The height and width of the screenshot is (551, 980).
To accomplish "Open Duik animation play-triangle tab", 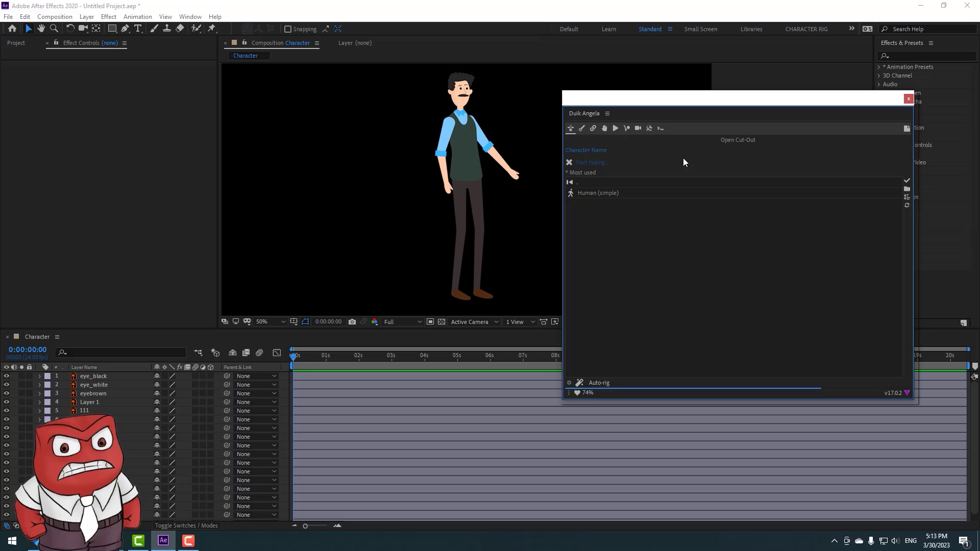I will [x=616, y=128].
